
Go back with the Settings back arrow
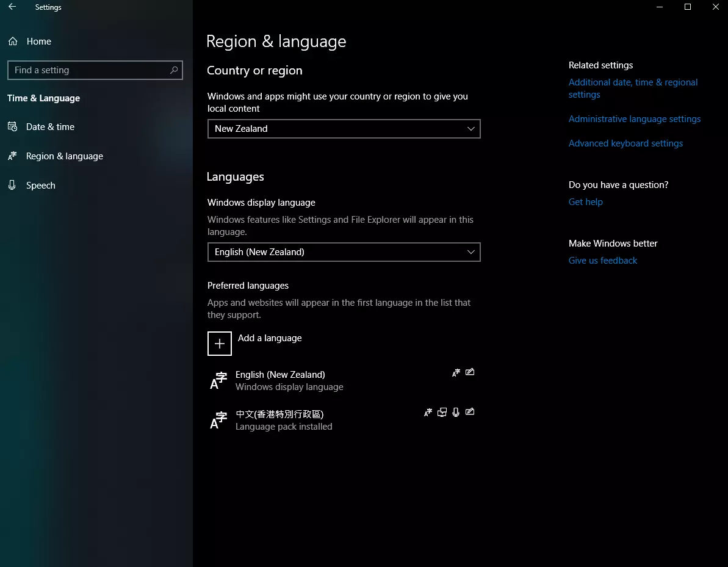[x=12, y=7]
